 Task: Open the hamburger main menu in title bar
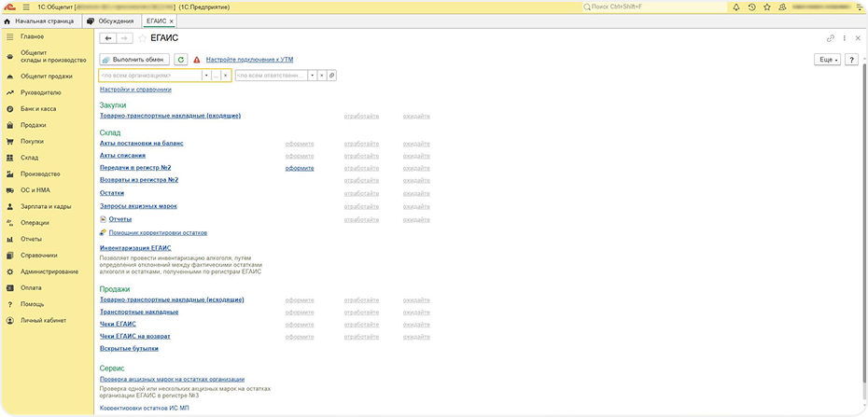26,7
